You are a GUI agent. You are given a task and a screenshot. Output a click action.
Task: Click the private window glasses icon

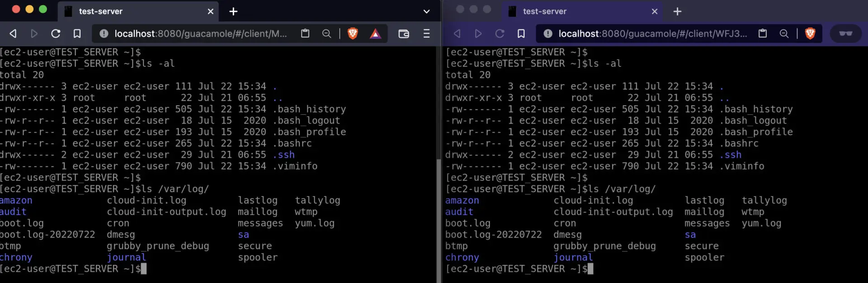click(x=845, y=33)
